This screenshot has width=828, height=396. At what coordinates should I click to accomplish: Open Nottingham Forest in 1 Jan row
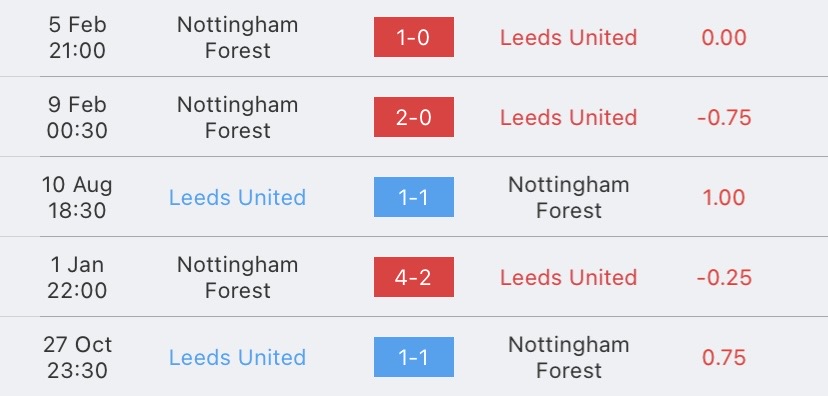pos(237,277)
